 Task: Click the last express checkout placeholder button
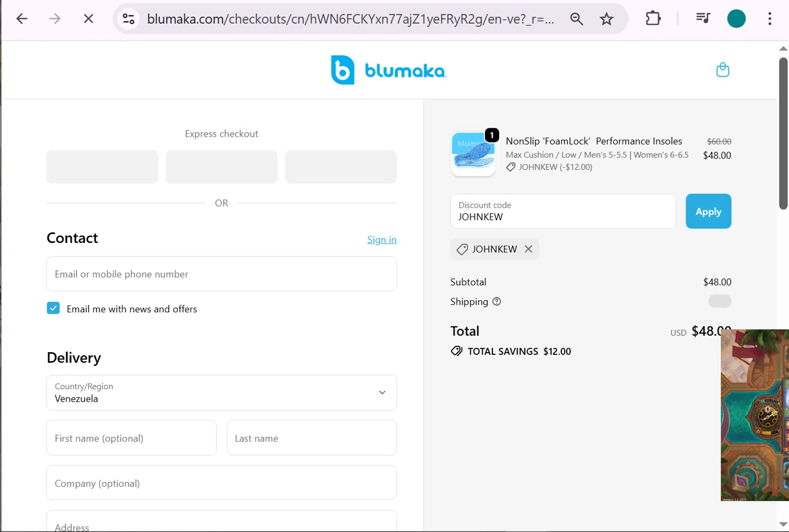pos(341,167)
